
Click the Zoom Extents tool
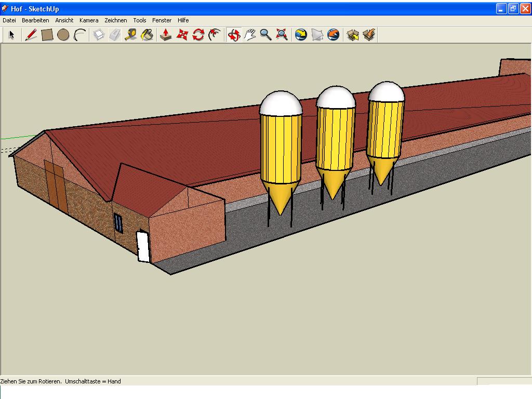(x=282, y=35)
